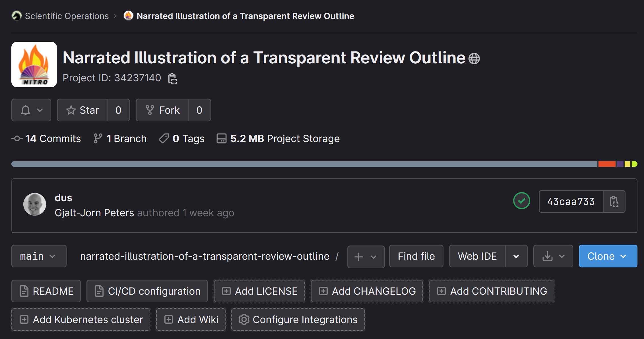Click the yellow segment of the language bar

click(627, 164)
